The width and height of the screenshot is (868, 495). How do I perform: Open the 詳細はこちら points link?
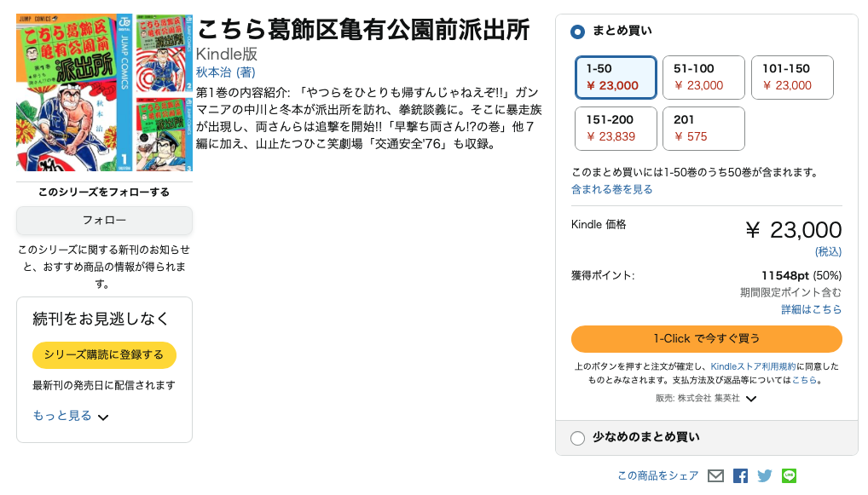pos(812,309)
